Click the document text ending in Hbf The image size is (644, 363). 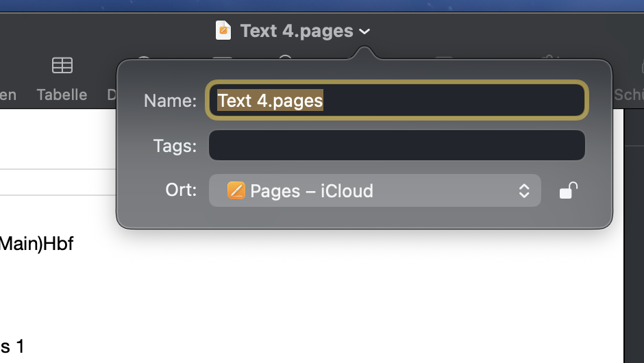click(37, 244)
